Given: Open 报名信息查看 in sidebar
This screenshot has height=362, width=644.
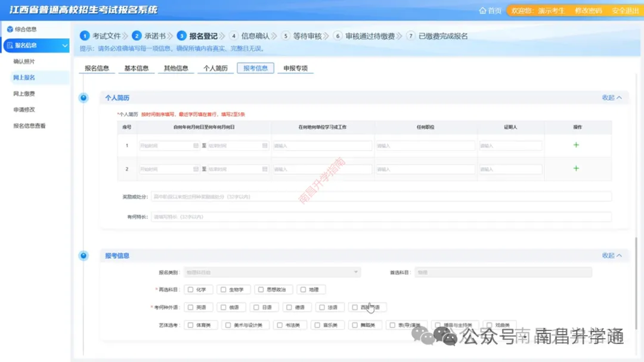Looking at the screenshot, I should pos(30,126).
